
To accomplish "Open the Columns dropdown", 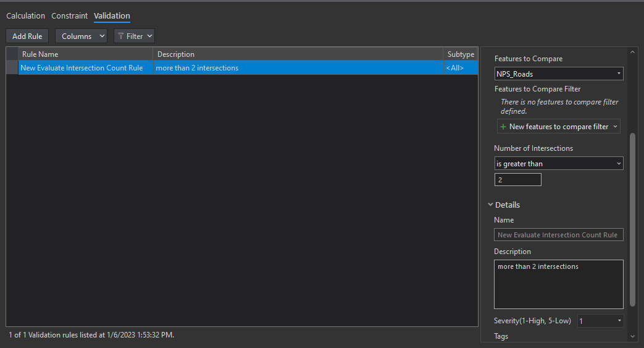I will point(81,36).
